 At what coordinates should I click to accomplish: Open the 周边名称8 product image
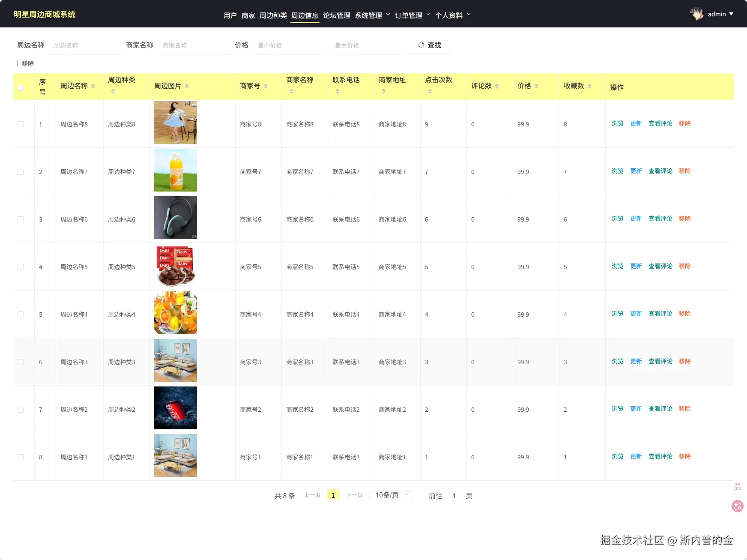(x=176, y=123)
